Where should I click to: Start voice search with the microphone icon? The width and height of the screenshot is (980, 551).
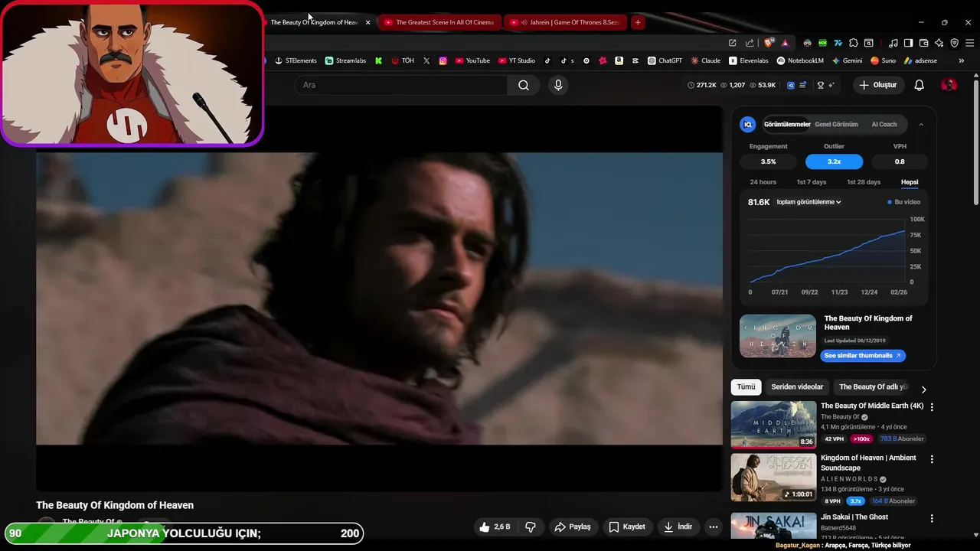point(558,85)
